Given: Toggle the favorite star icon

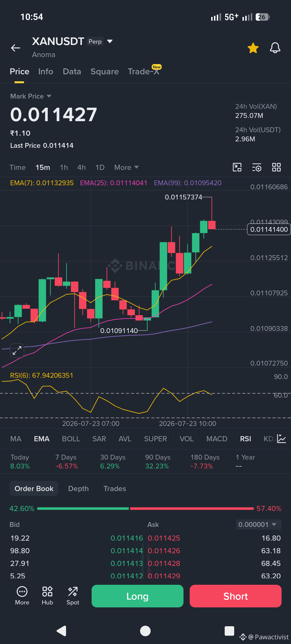Looking at the screenshot, I should pyautogui.click(x=253, y=48).
